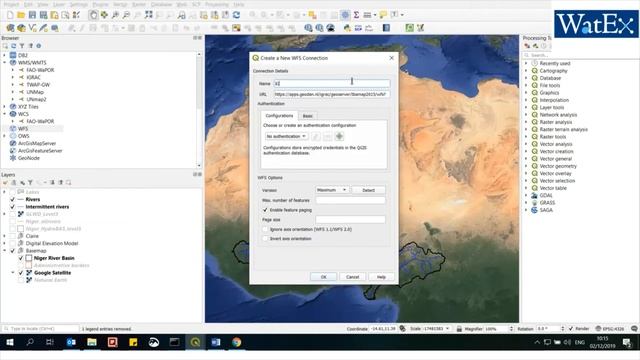Screen dimensions: 640x360
Task: Uncheck the Basemap group
Action: (x=13, y=251)
